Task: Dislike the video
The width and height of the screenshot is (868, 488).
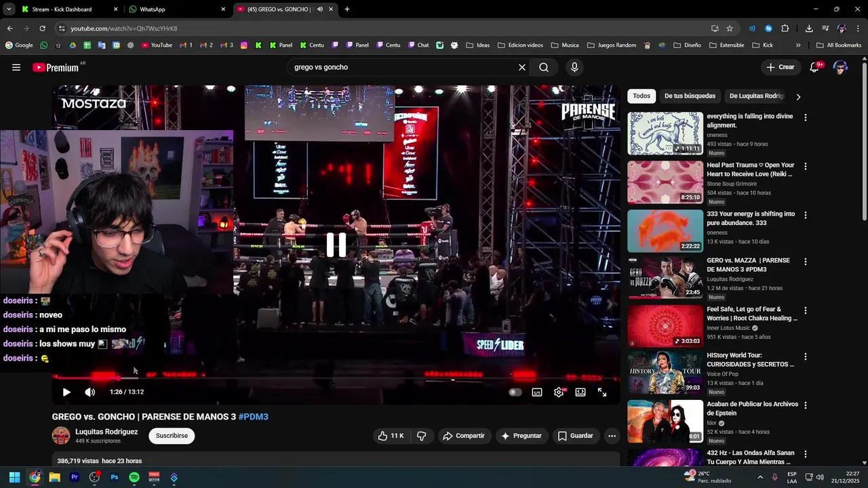Action: (x=421, y=436)
